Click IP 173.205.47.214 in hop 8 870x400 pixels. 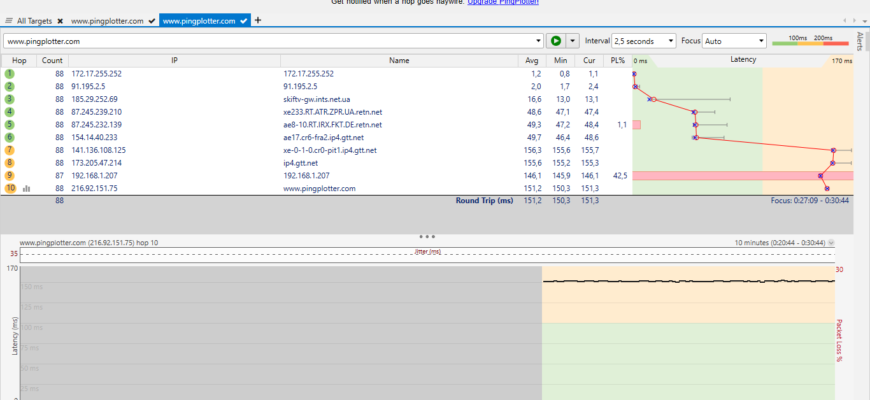(x=97, y=163)
